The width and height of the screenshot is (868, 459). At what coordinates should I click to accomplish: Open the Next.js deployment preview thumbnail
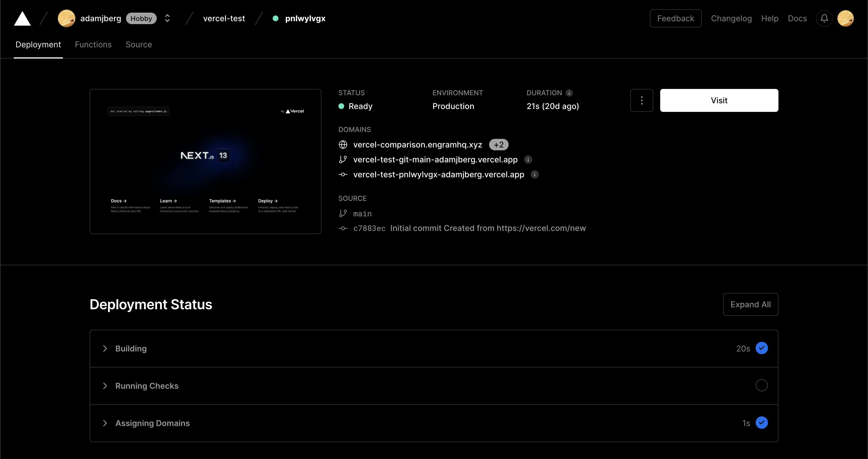pyautogui.click(x=205, y=161)
